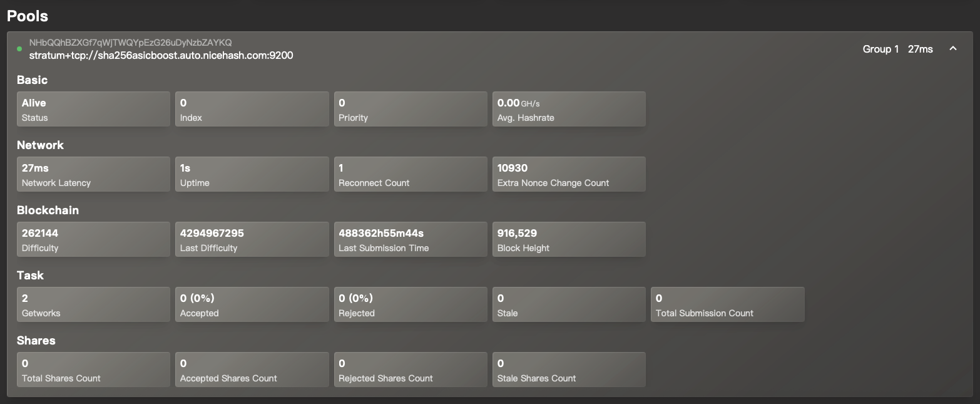Screen dimensions: 980x404
Task: Select the Total Submission Count card
Action: pos(727,304)
